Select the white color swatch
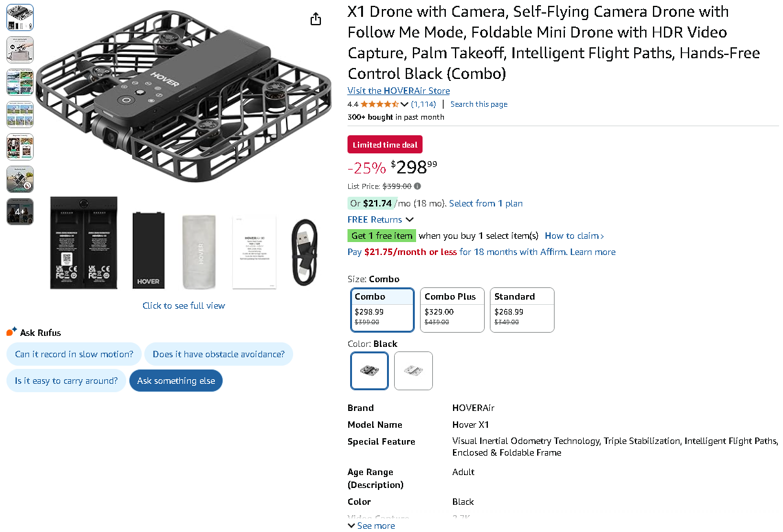783x532 pixels. click(x=414, y=370)
